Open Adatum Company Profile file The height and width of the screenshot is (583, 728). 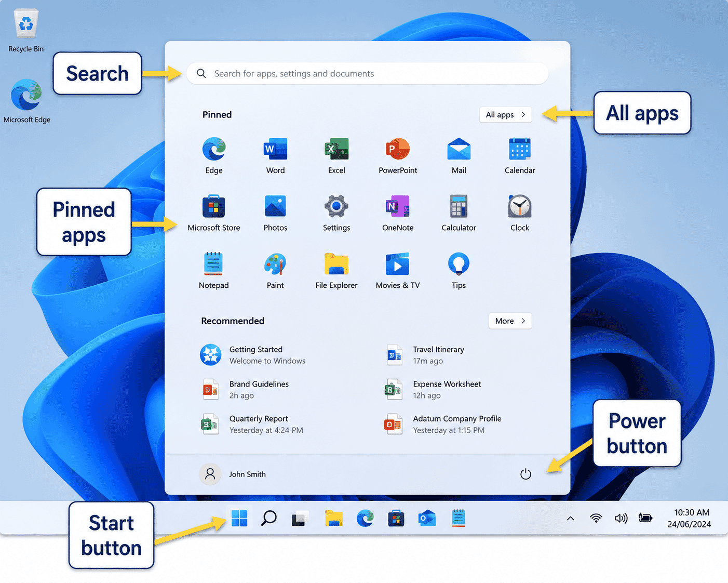(443, 424)
